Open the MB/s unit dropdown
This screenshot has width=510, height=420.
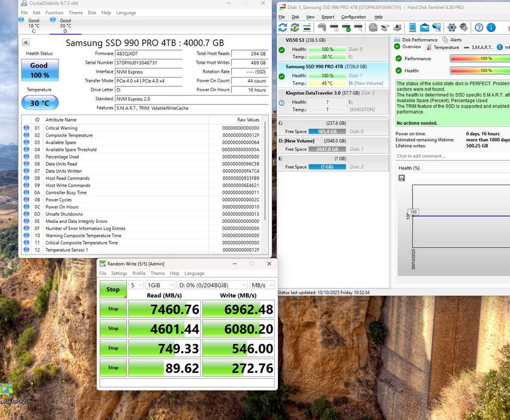[x=262, y=285]
